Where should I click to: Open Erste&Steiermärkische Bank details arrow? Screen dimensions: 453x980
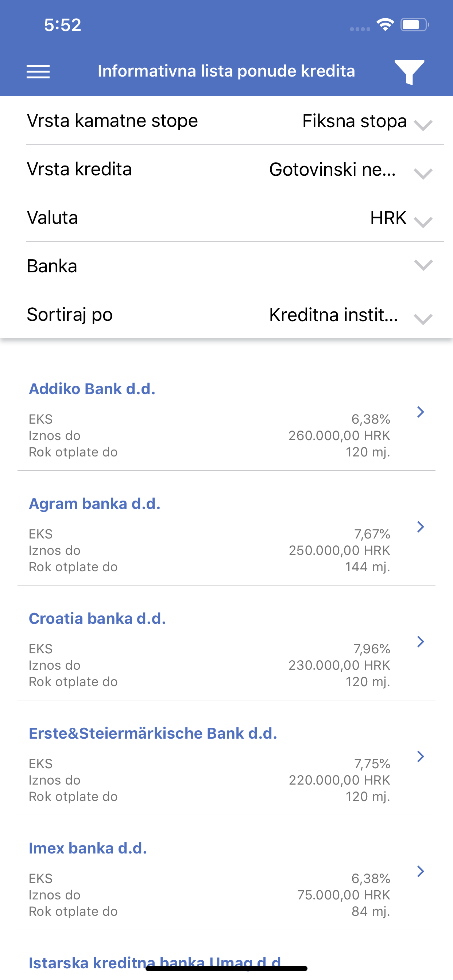[x=420, y=756]
